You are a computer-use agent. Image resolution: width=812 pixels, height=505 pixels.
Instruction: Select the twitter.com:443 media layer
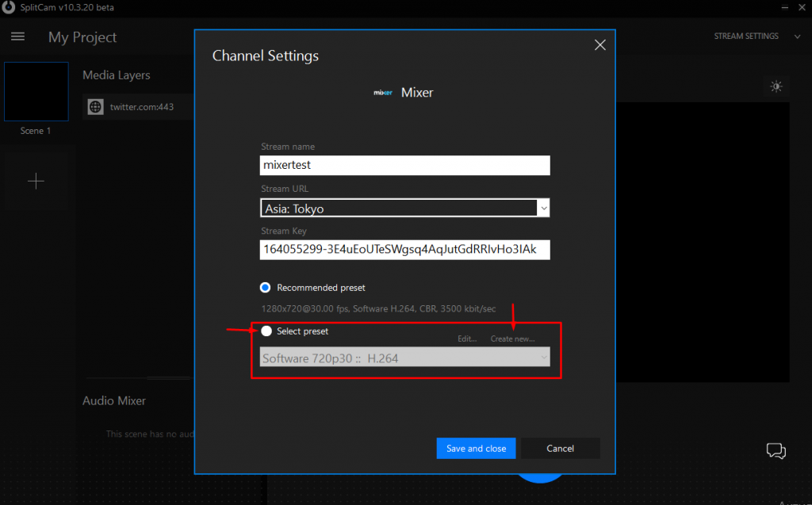click(138, 107)
